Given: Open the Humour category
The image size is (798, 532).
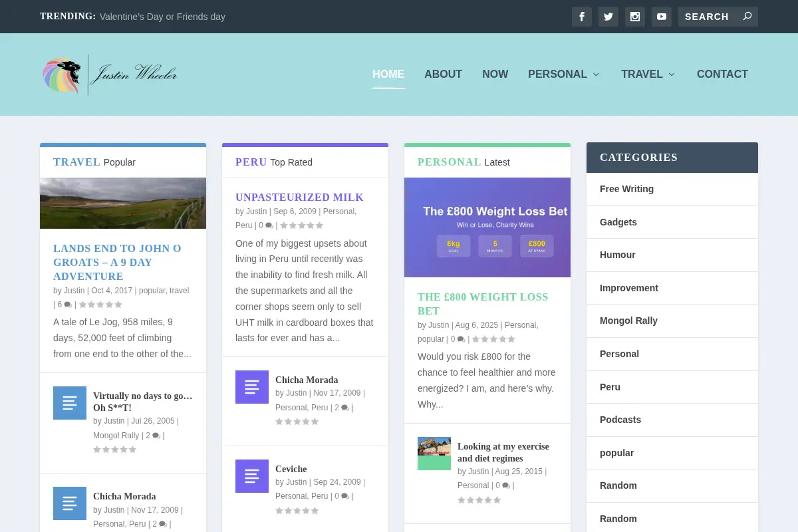Looking at the screenshot, I should [x=618, y=255].
